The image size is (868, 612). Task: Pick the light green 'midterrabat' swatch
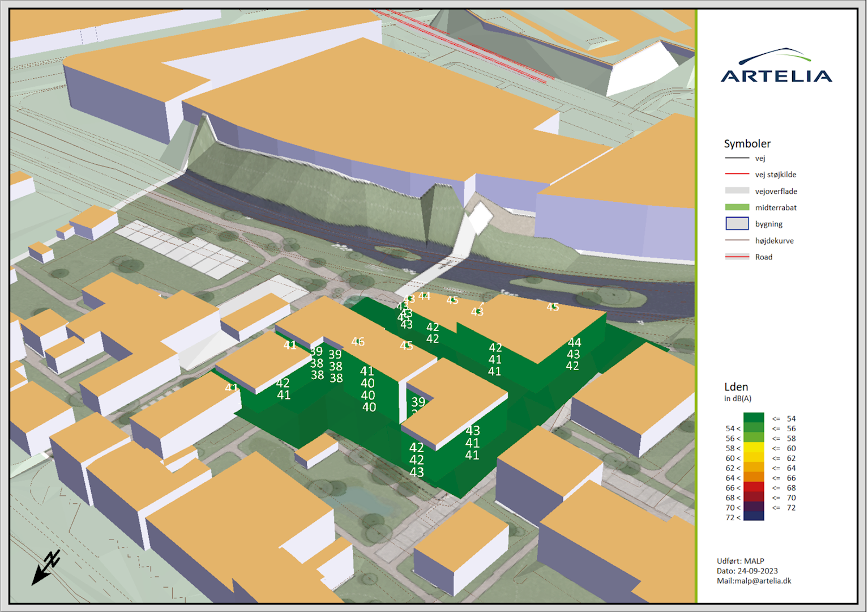(737, 207)
